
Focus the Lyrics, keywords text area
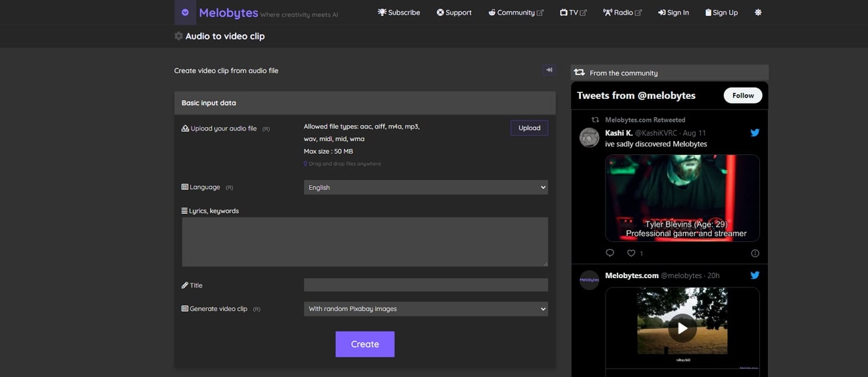pos(365,242)
